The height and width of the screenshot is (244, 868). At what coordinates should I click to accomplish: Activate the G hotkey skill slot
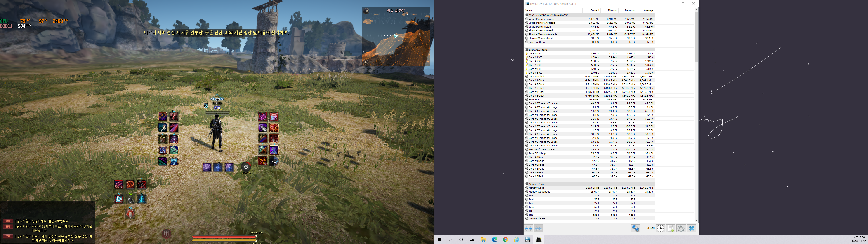point(142,199)
